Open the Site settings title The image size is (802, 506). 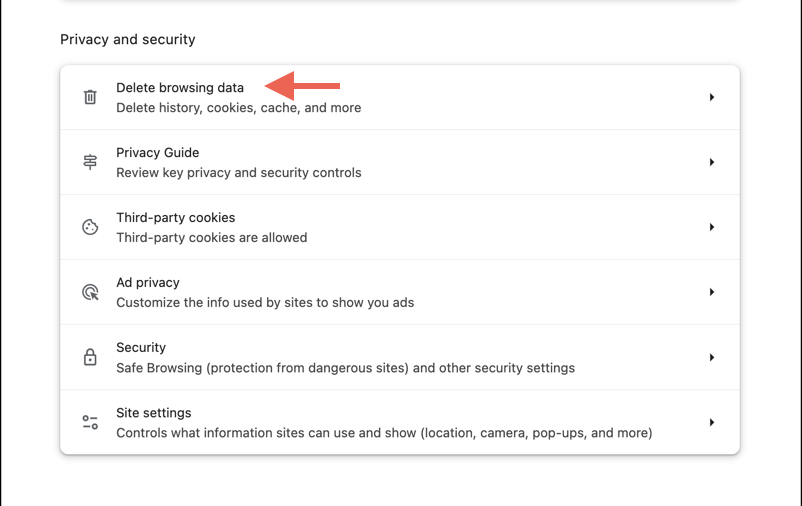point(153,413)
